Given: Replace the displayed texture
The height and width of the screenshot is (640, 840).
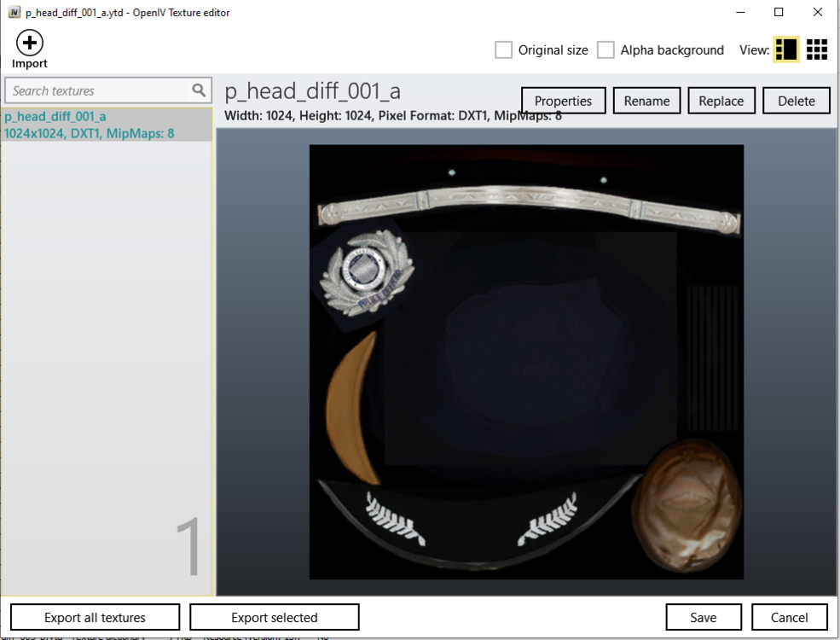Looking at the screenshot, I should (721, 100).
